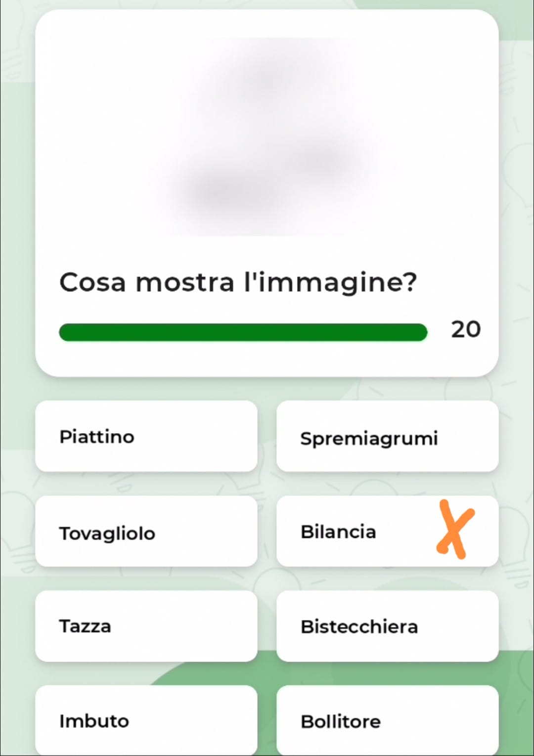The image size is (534, 756).
Task: Pick the Tovagliolo answer option
Action: click(146, 532)
